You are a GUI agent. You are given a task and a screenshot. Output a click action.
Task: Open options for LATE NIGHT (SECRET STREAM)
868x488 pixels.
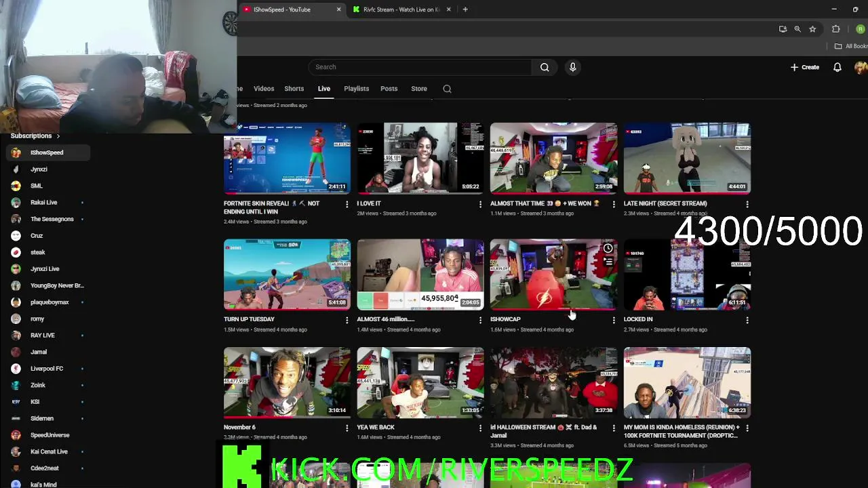pyautogui.click(x=747, y=204)
